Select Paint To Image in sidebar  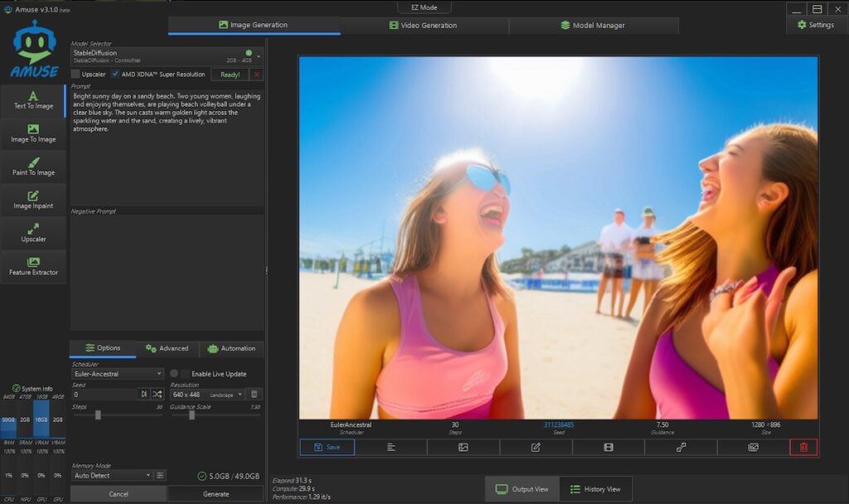coord(33,167)
